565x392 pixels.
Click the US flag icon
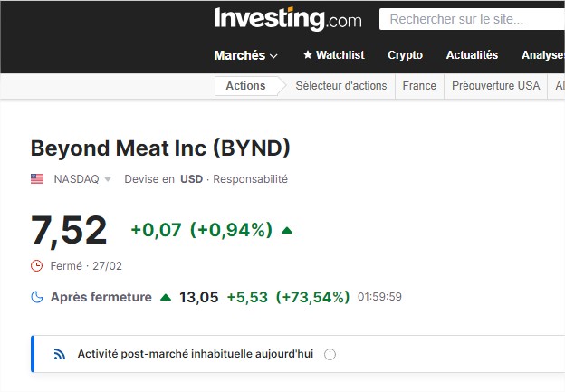click(x=37, y=179)
